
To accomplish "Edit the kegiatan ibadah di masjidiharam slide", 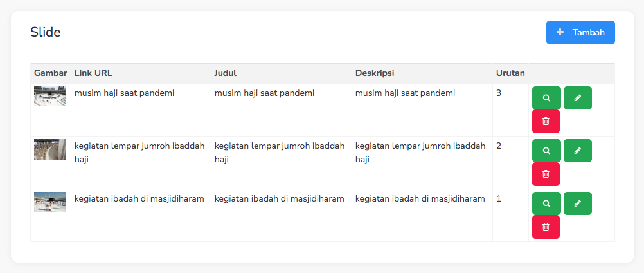I will (577, 203).
